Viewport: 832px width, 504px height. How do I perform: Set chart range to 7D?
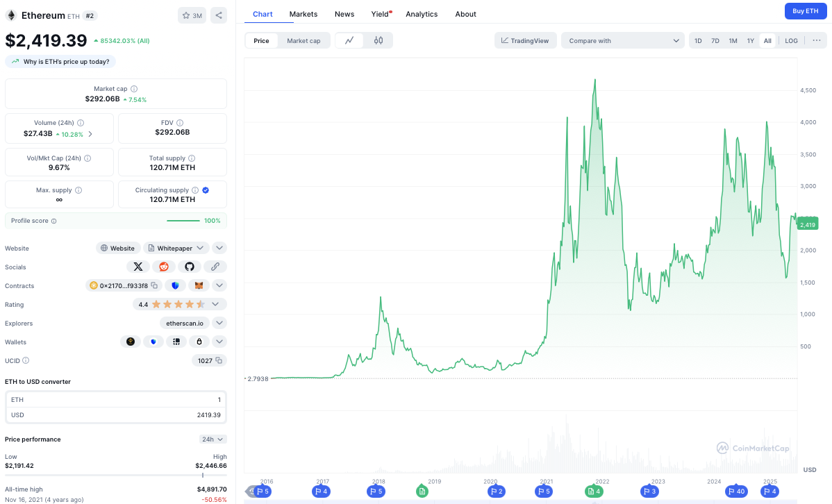[x=715, y=41]
